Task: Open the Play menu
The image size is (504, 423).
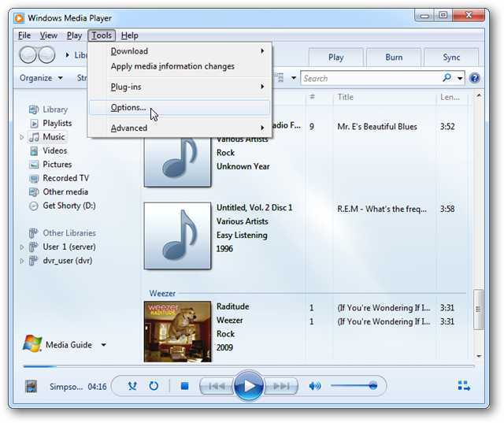Action: click(74, 35)
